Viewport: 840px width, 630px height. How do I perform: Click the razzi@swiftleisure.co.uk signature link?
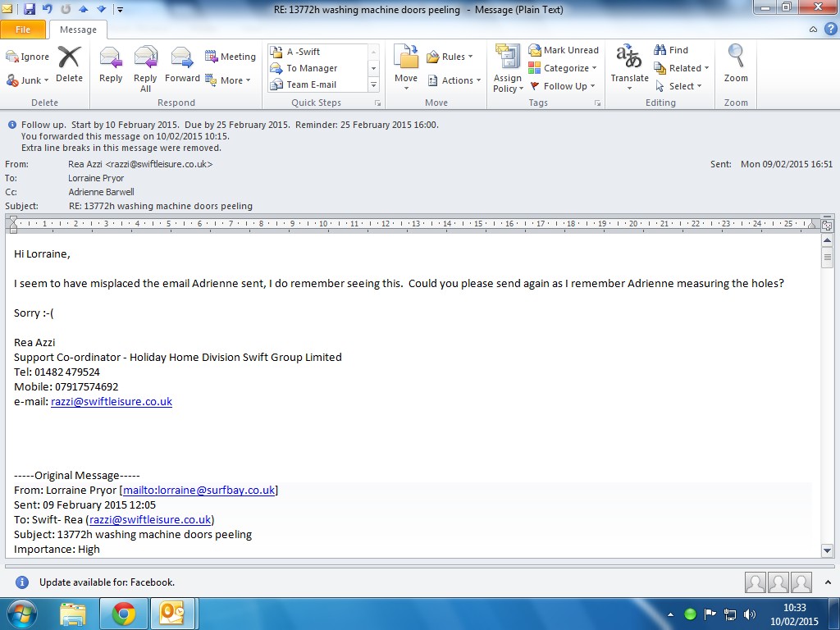(112, 402)
